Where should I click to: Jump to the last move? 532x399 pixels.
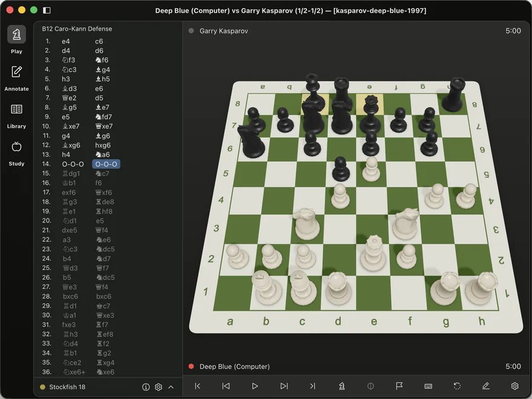coord(313,386)
